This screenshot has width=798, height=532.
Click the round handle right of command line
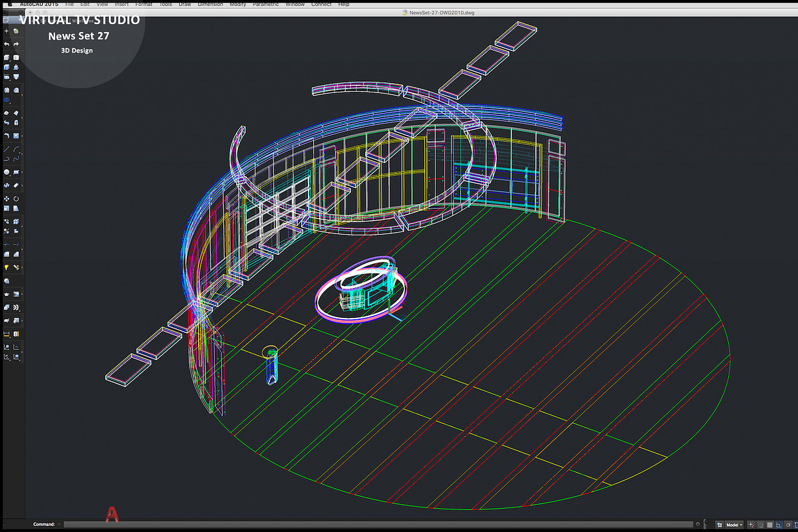click(x=698, y=524)
